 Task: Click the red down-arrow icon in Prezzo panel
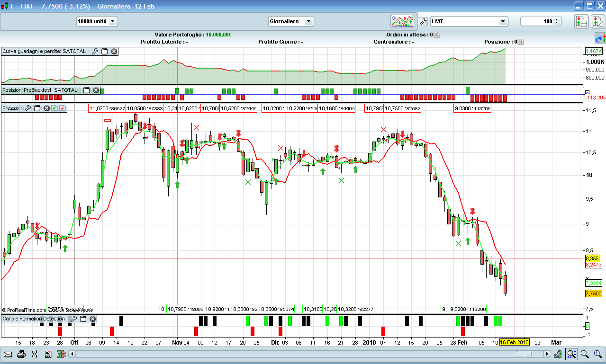(62, 108)
